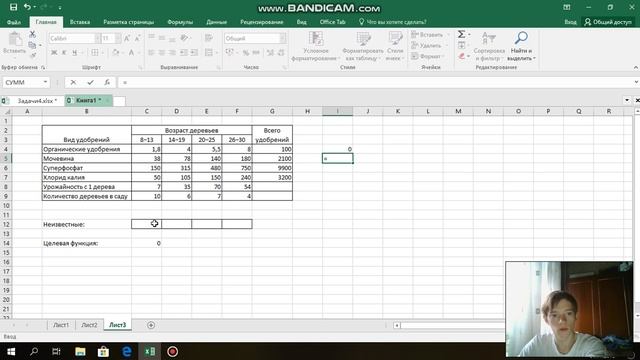
Task: Switch to the Лист2 sheet tab
Action: pyautogui.click(x=89, y=325)
